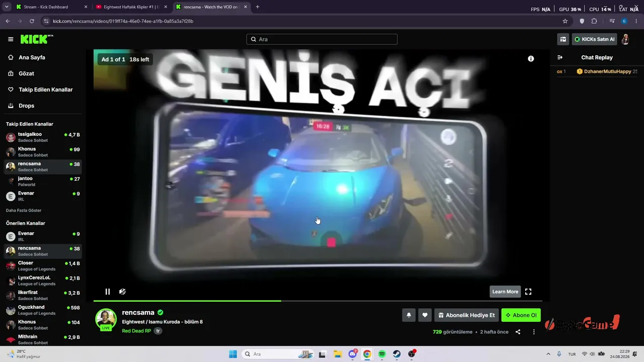Share the video with the share icon

point(518,332)
